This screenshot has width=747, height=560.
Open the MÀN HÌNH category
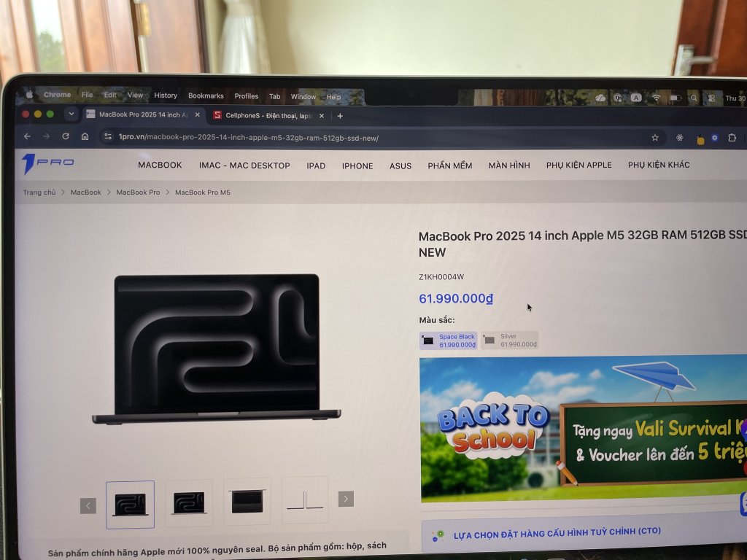[509, 166]
